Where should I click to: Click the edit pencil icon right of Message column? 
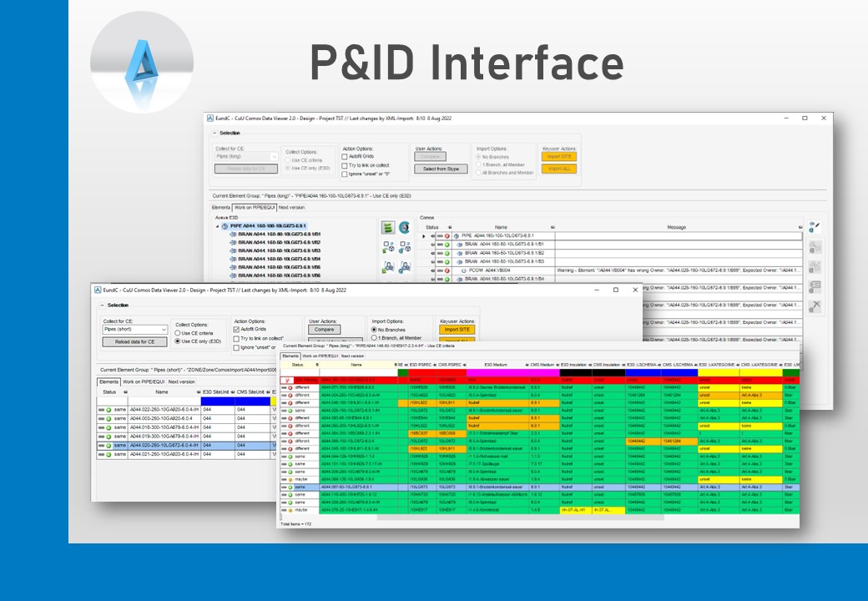815,226
